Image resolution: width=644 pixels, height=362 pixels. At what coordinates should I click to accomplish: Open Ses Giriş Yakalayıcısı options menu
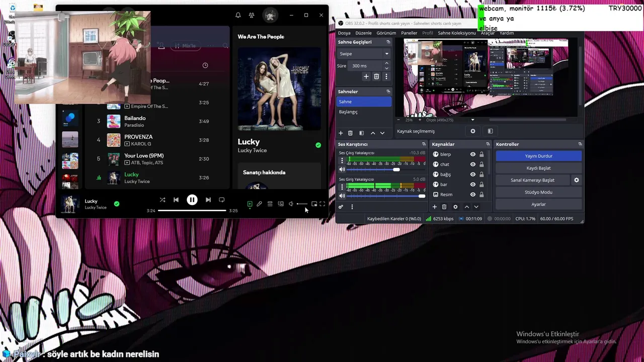pos(342,188)
